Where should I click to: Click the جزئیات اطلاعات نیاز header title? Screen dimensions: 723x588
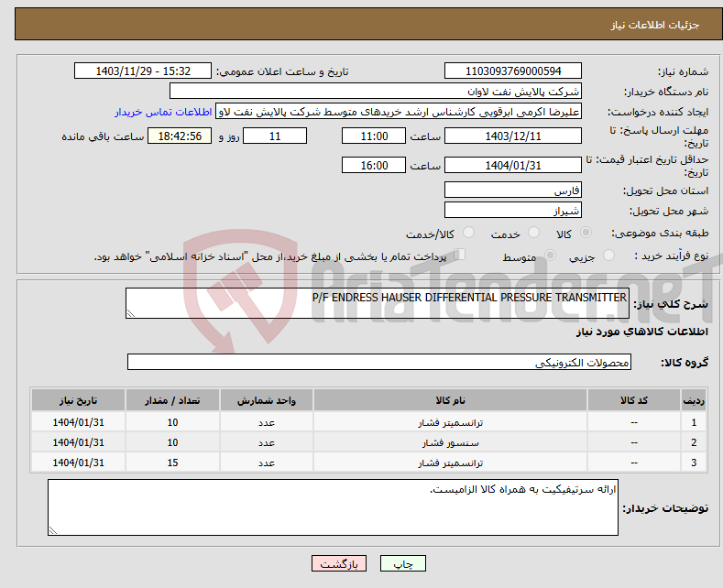[x=655, y=25]
